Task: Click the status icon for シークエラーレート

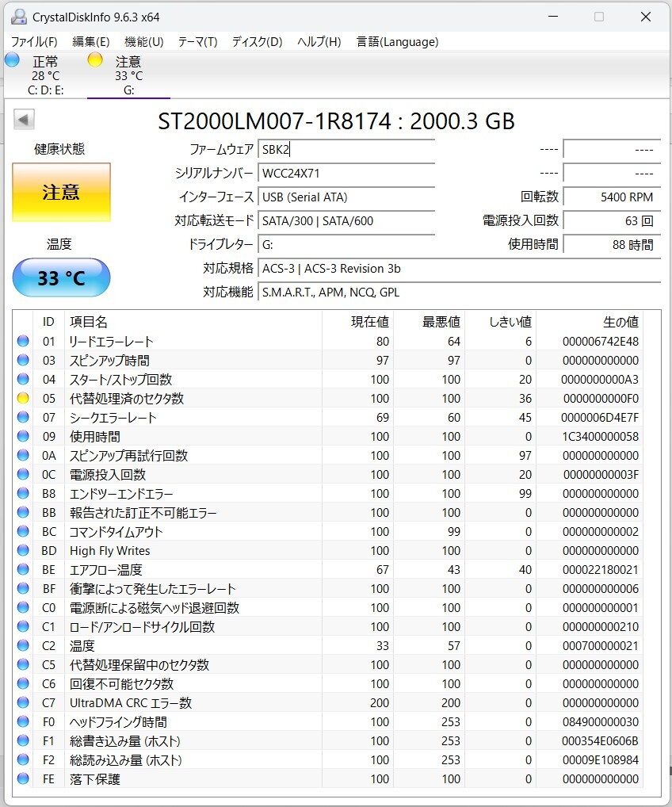Action: (23, 418)
